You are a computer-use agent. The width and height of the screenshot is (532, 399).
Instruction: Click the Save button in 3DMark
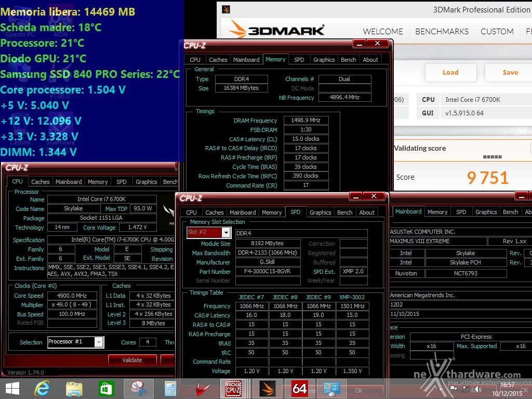pos(509,72)
